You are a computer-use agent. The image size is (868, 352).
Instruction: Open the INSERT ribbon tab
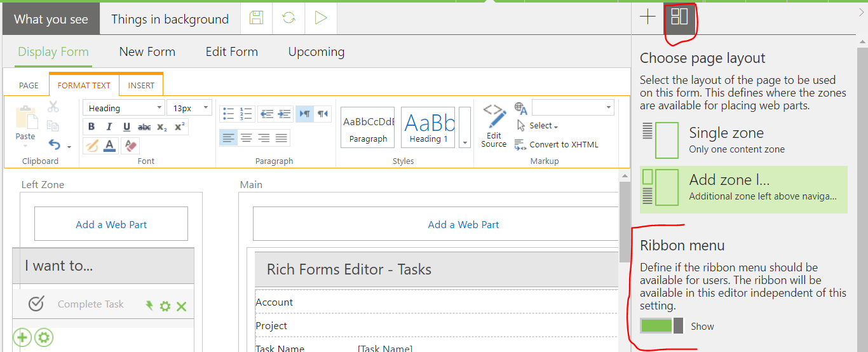point(141,85)
